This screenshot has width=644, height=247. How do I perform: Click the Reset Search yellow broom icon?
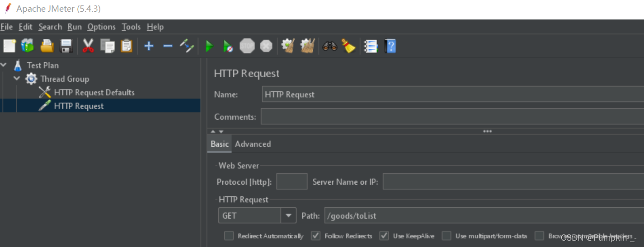tap(348, 46)
